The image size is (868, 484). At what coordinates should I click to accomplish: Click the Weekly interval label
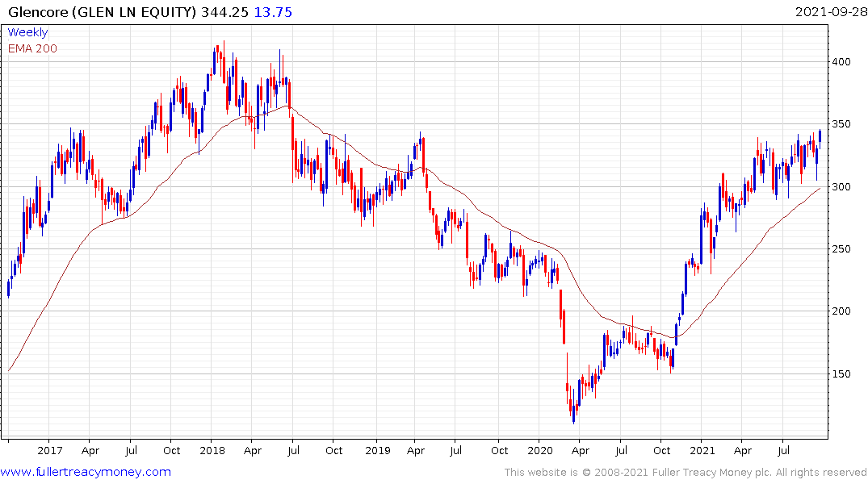point(27,32)
